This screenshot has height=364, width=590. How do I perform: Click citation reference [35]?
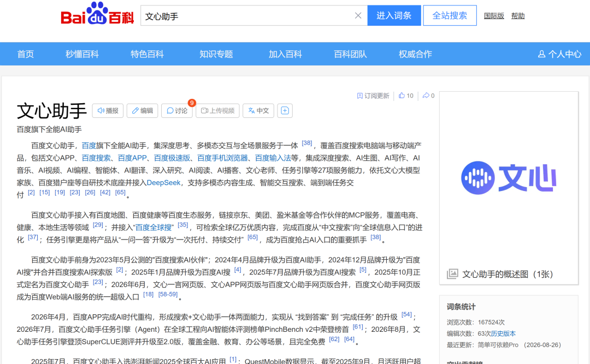pyautogui.click(x=183, y=225)
